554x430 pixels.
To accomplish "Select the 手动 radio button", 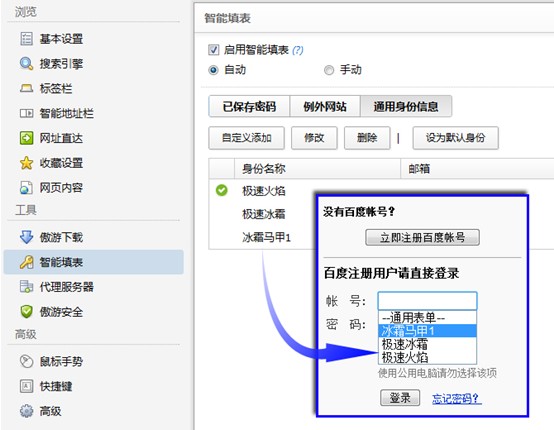I will (x=329, y=70).
